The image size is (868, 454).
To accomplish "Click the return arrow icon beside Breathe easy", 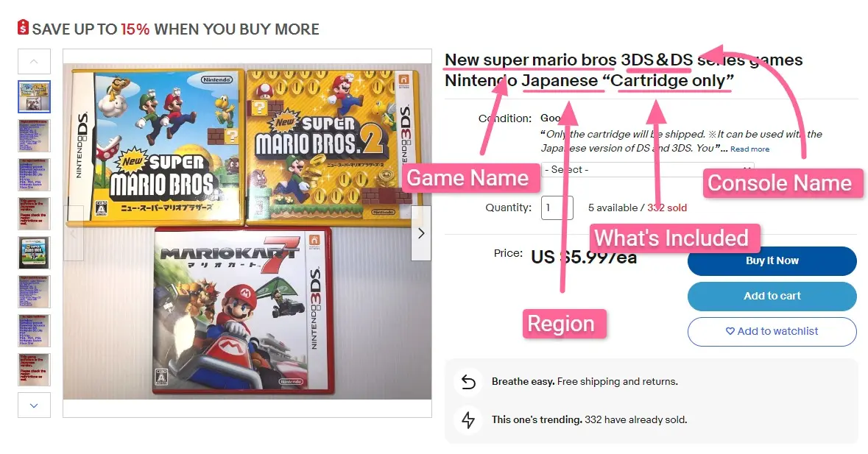I will (x=468, y=382).
